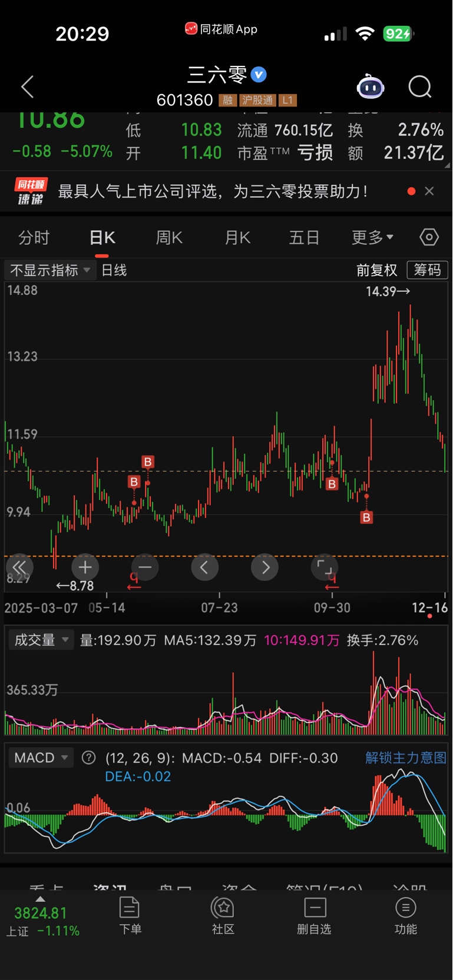453x980 pixels.
Task: Tap the 12-16 date marker on axis
Action: click(x=429, y=607)
